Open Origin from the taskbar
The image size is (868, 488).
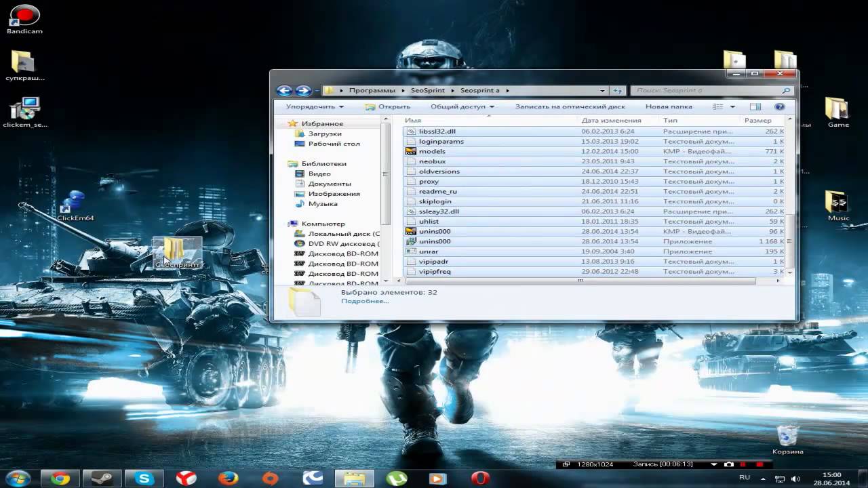point(271,479)
